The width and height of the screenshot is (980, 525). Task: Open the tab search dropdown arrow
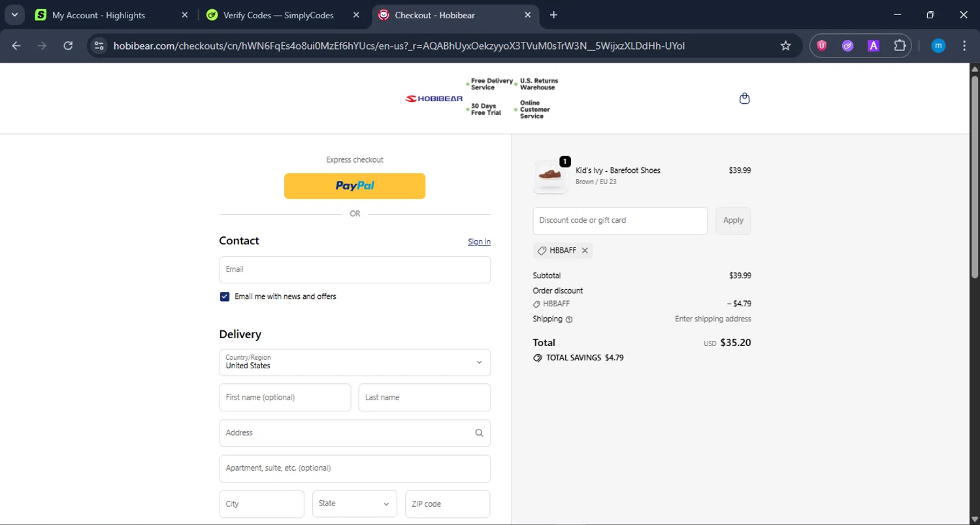pyautogui.click(x=14, y=15)
